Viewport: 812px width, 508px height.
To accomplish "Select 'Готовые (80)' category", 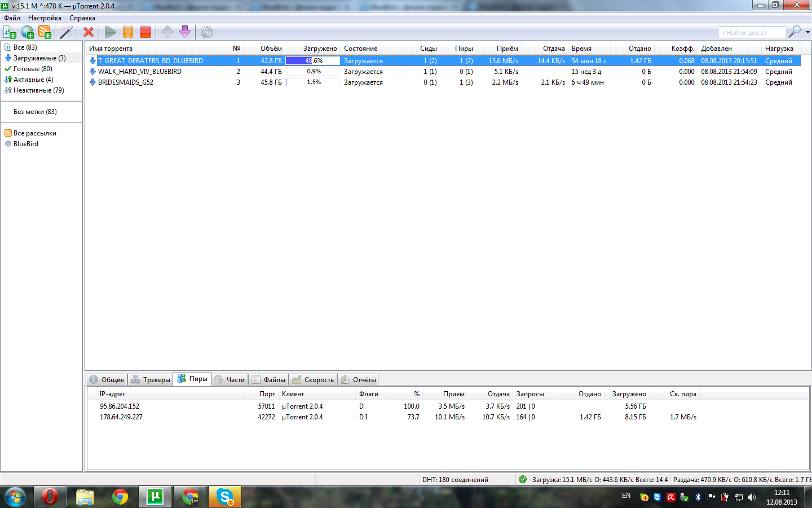I will tap(33, 69).
